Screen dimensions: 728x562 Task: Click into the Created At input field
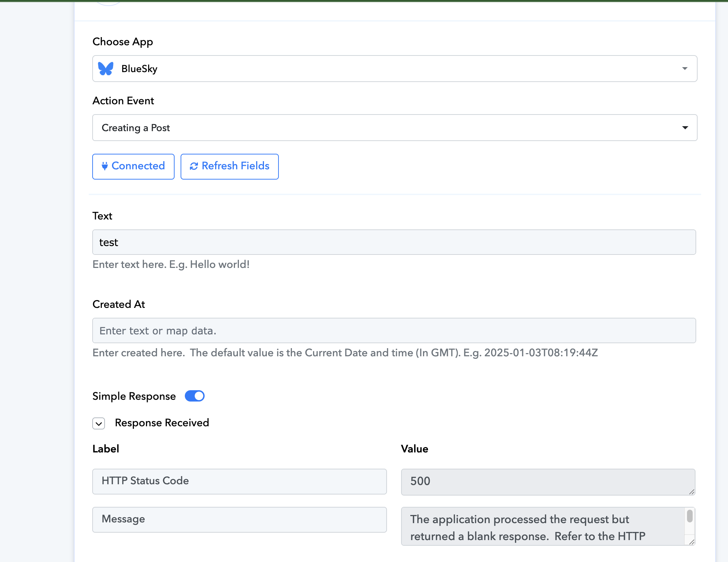(394, 330)
